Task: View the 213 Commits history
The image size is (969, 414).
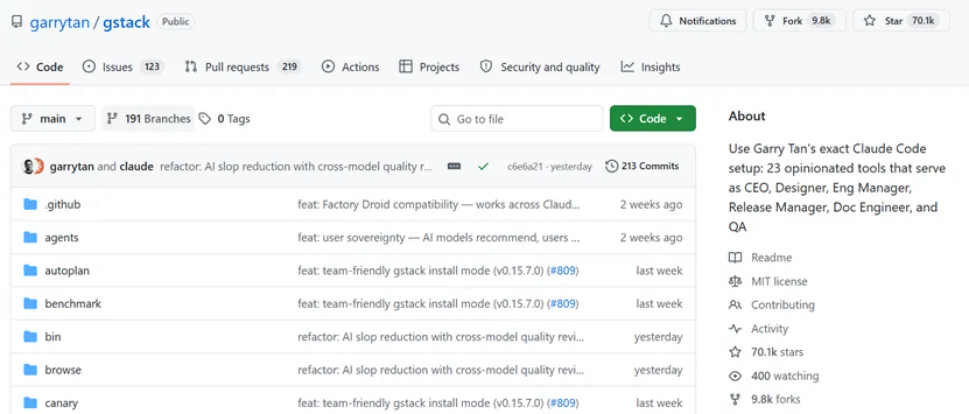Action: tap(642, 166)
